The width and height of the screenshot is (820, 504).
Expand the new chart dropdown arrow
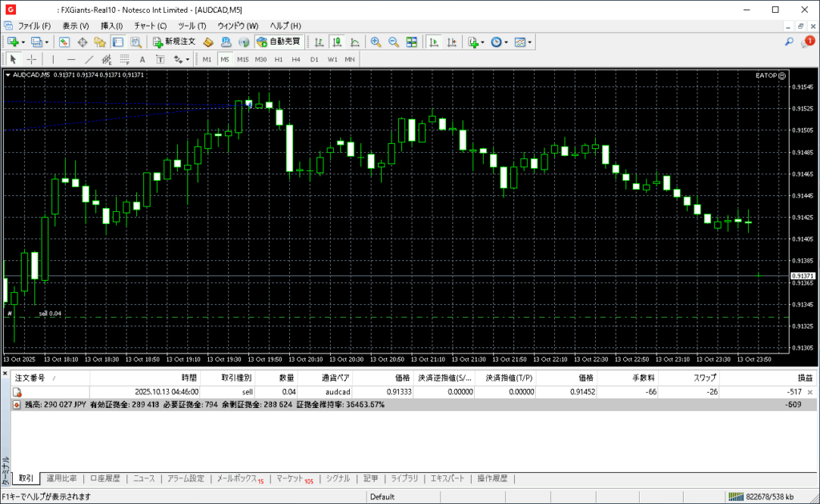23,42
